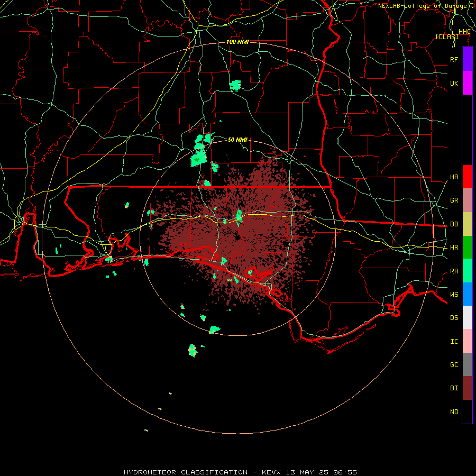476x476 pixels.
Task: Click the GR legend label
Action: (x=454, y=200)
